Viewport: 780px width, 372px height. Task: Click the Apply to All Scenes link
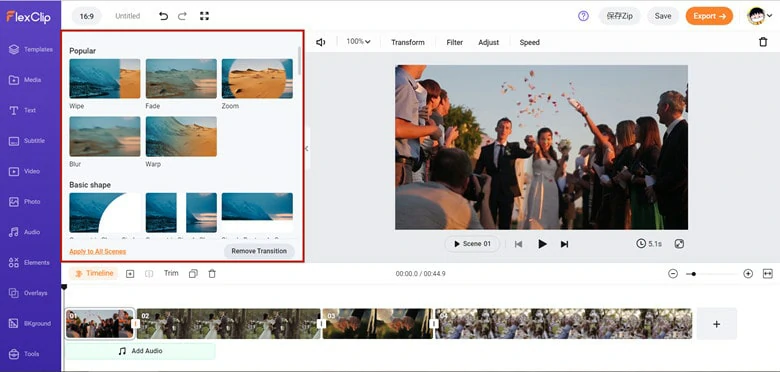[98, 251]
